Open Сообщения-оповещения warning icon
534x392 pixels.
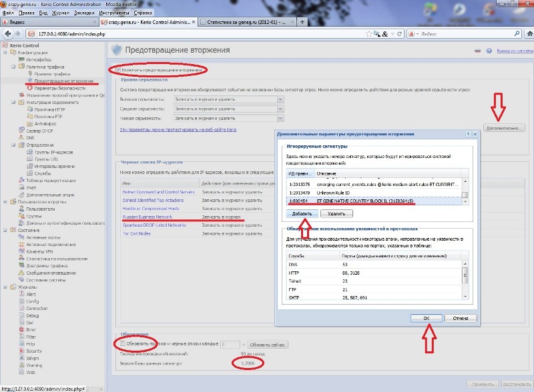(x=21, y=273)
